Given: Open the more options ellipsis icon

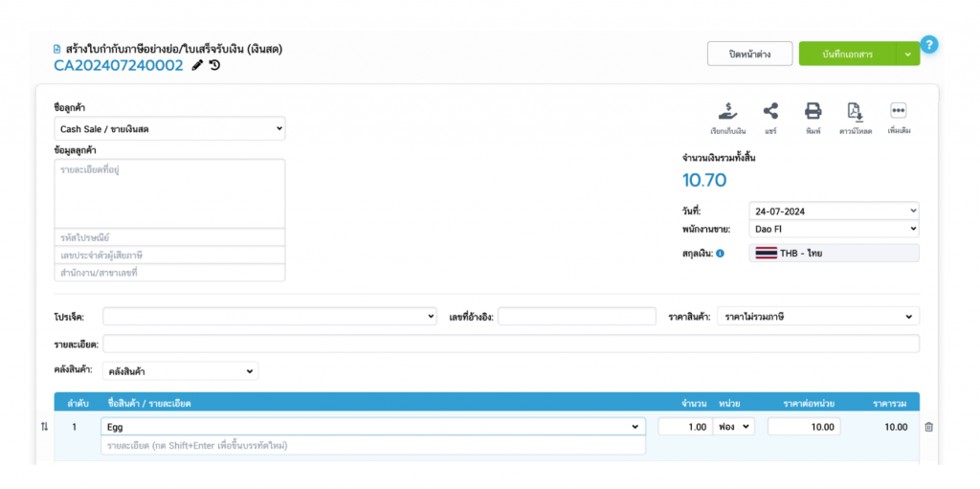Looking at the screenshot, I should [x=898, y=111].
